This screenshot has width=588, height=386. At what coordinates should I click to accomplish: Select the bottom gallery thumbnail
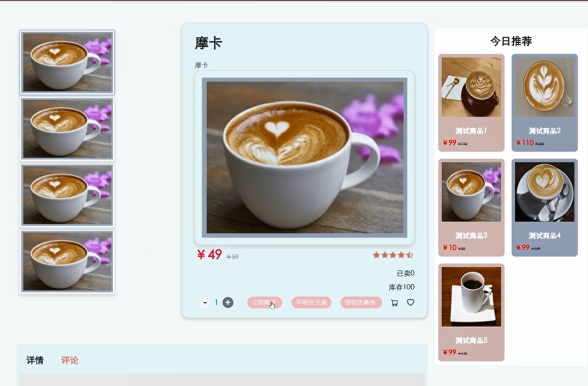click(67, 262)
